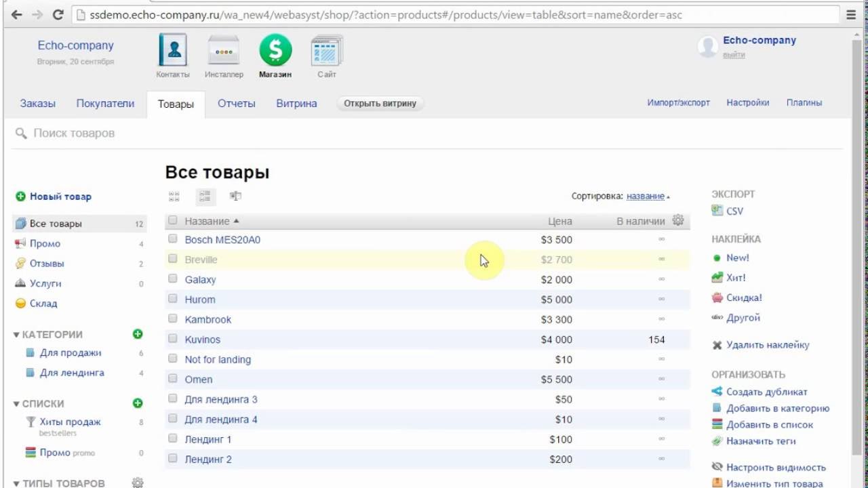This screenshot has height=488, width=868.
Task: Open table column settings gear
Action: [677, 220]
